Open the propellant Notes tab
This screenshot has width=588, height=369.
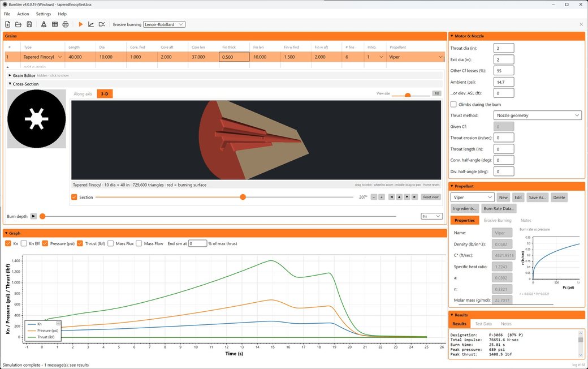(x=526, y=220)
